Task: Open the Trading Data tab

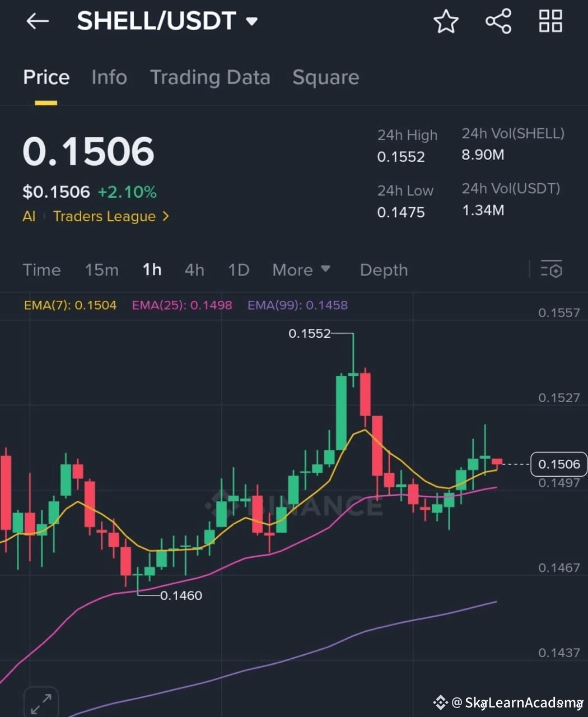Action: coord(210,77)
